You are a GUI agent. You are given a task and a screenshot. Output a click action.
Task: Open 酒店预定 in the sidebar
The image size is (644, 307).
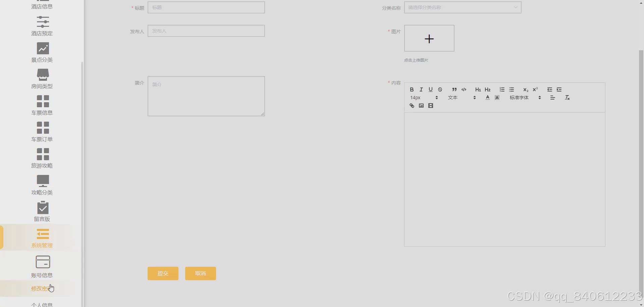point(42,26)
